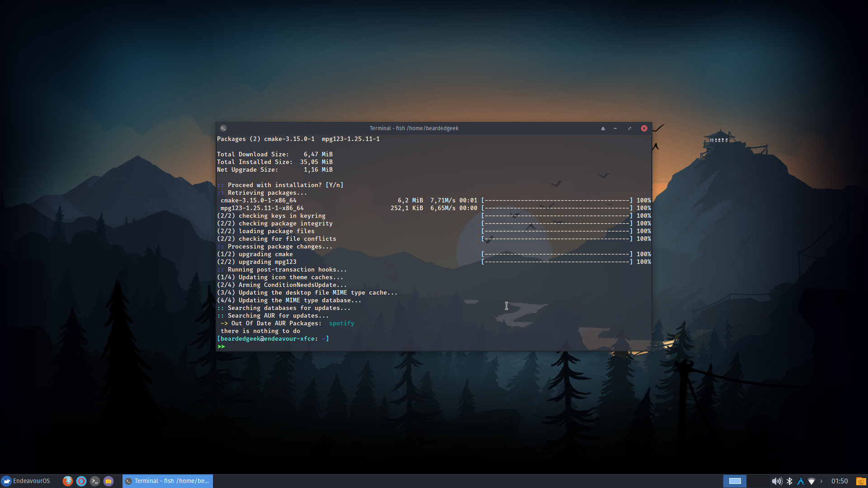This screenshot has width=868, height=488.
Task: Expand hidden system tray items arrow
Action: coord(821,481)
